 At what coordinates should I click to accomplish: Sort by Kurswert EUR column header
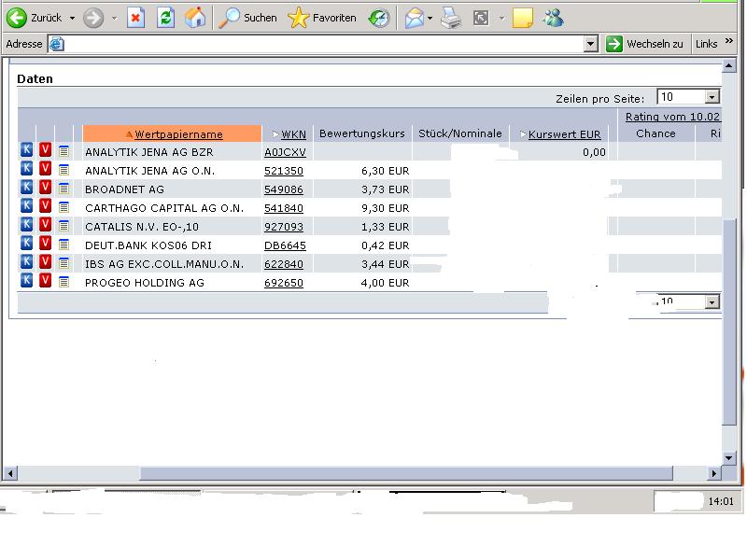(564, 134)
